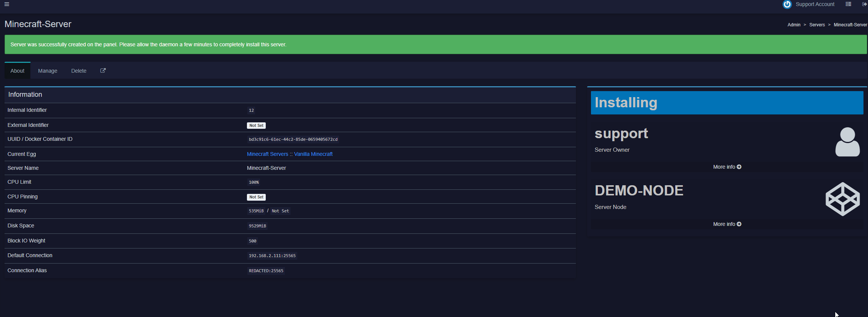868x317 pixels.
Task: Click the Default Connection label
Action: pos(30,255)
